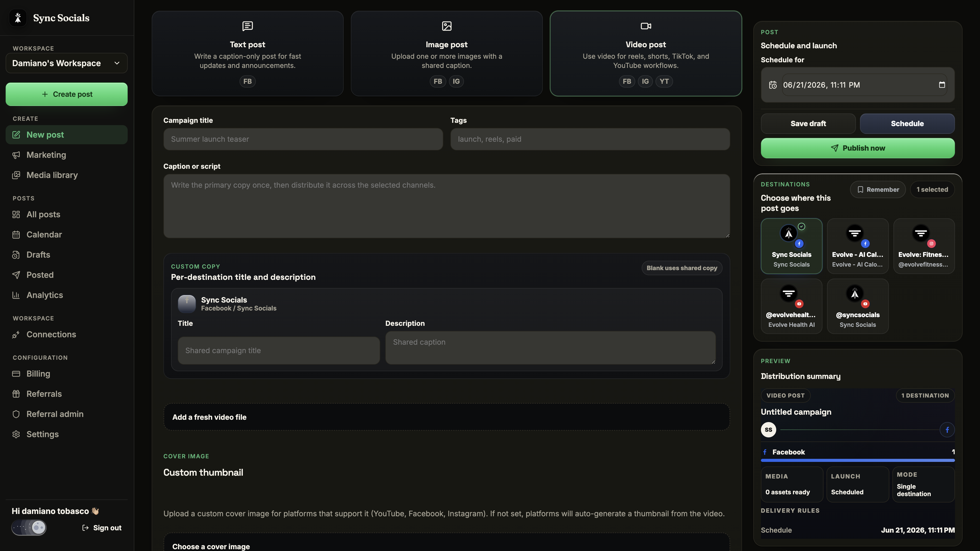Click the Connections plug icon
Screen dimensions: 980x551
16,334
